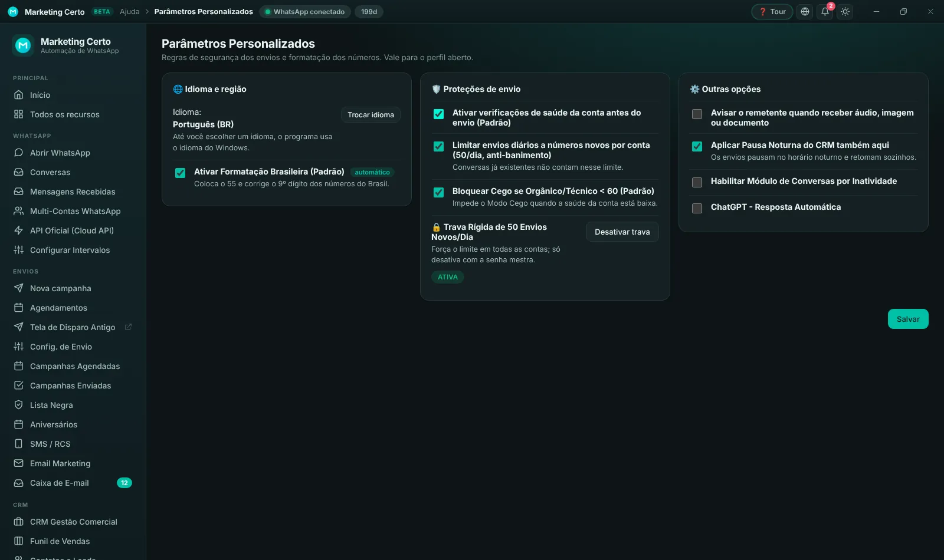Image resolution: width=944 pixels, height=560 pixels.
Task: Click the Lista Negra shield icon
Action: point(18,405)
